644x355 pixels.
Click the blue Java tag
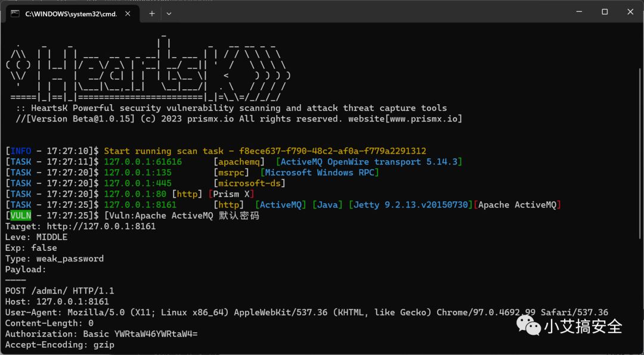pyautogui.click(x=327, y=204)
